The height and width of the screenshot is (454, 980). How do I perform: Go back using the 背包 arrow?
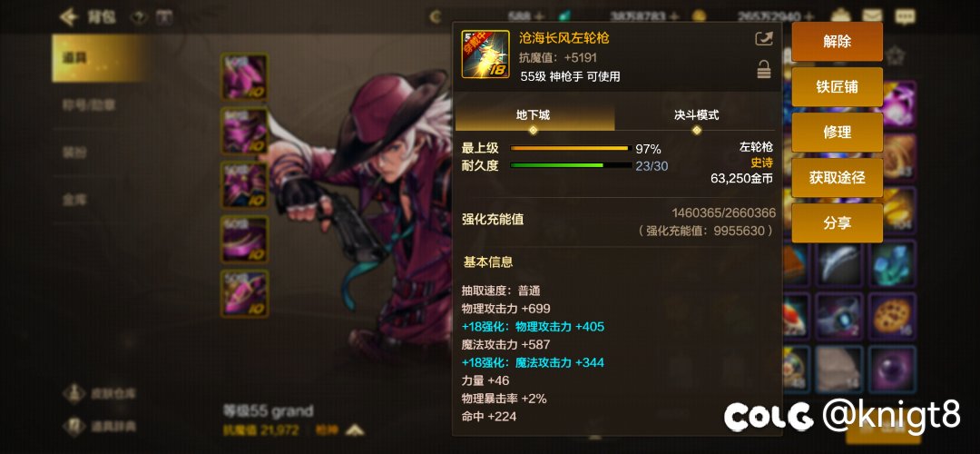click(68, 17)
